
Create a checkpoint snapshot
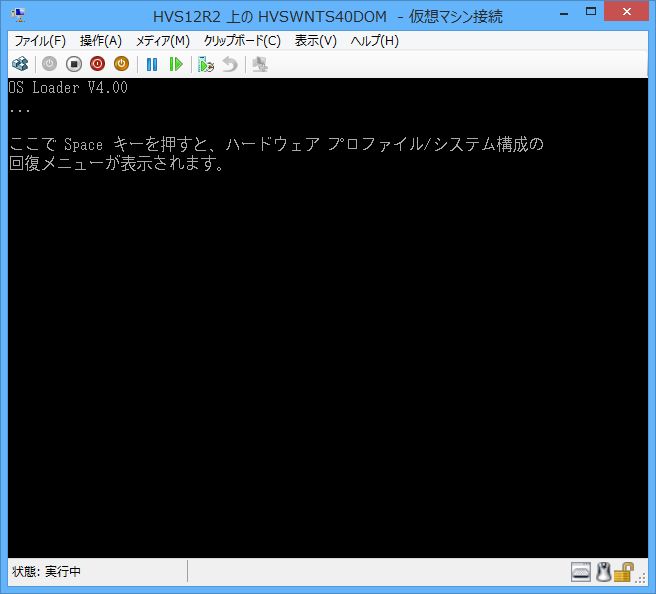(x=206, y=64)
